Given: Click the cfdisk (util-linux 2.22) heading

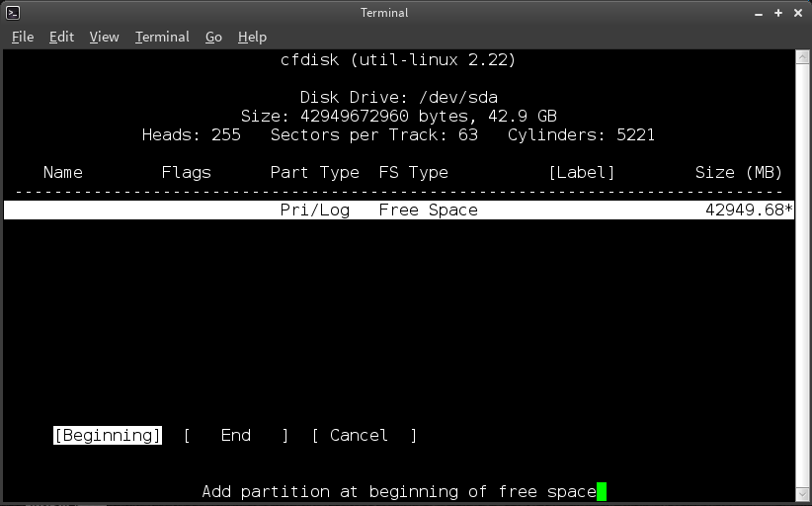Looking at the screenshot, I should [398, 60].
